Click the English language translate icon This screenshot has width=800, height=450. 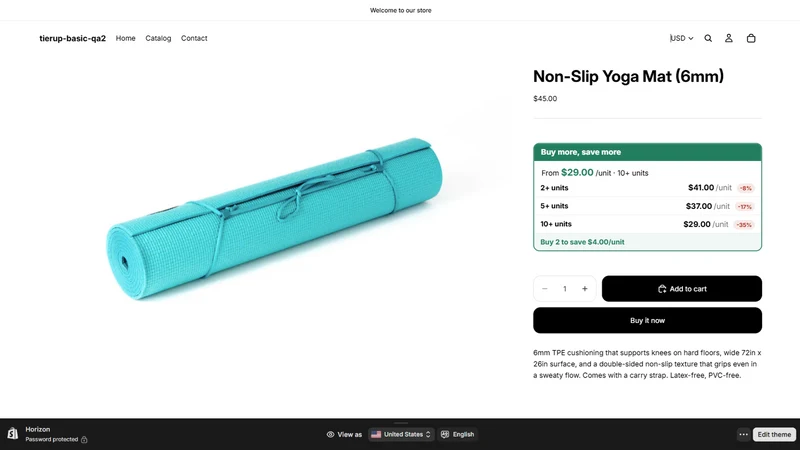point(445,434)
